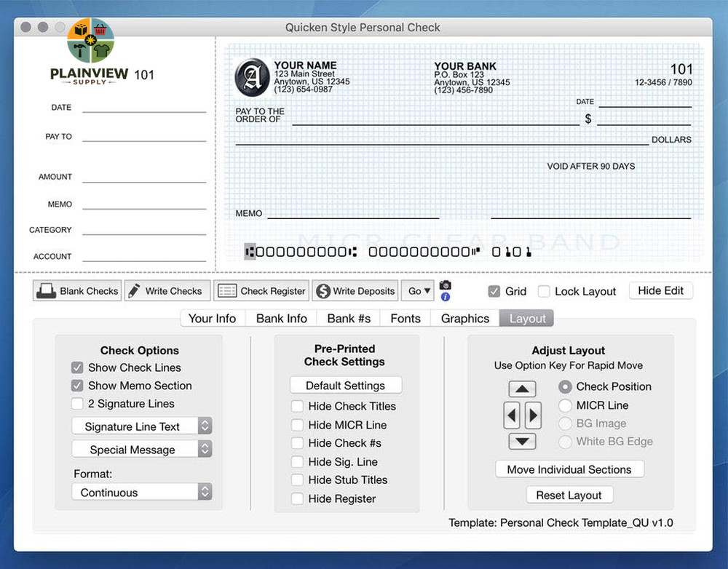Select the Layout tab

coord(527,319)
